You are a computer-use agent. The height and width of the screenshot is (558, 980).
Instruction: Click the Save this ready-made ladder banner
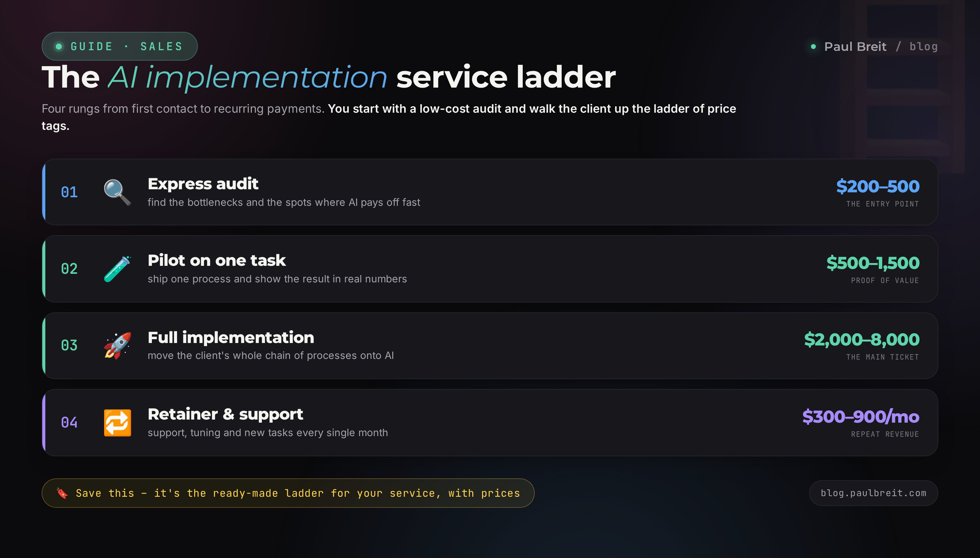288,493
